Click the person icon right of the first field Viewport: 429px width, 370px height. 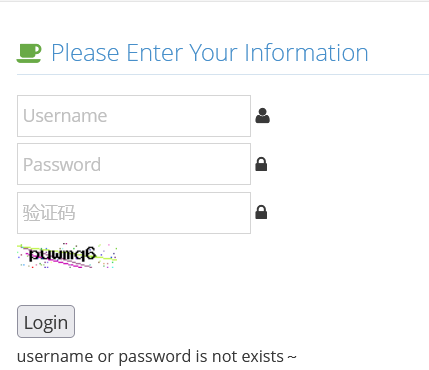263,116
